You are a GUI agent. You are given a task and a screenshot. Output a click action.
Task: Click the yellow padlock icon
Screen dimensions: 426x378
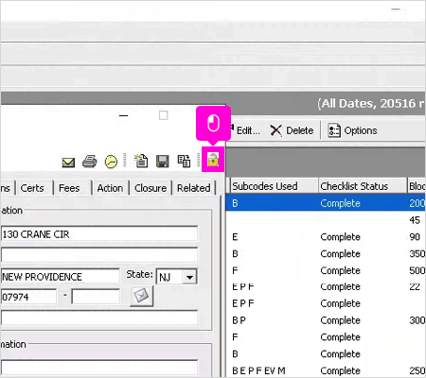213,160
